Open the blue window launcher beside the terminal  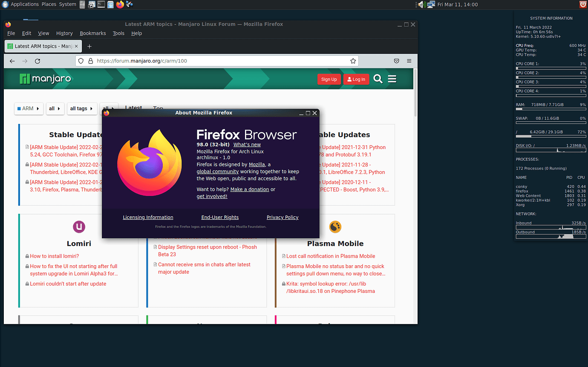point(110,4)
